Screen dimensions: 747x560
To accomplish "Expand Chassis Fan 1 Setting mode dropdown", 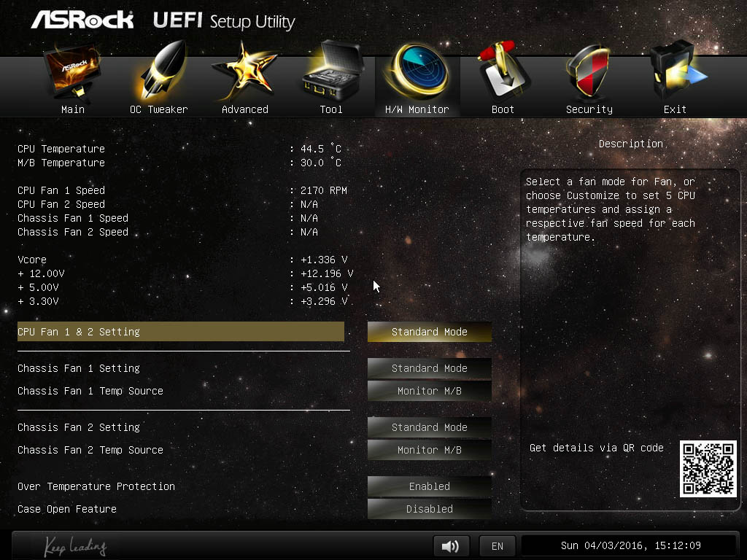I will 429,368.
